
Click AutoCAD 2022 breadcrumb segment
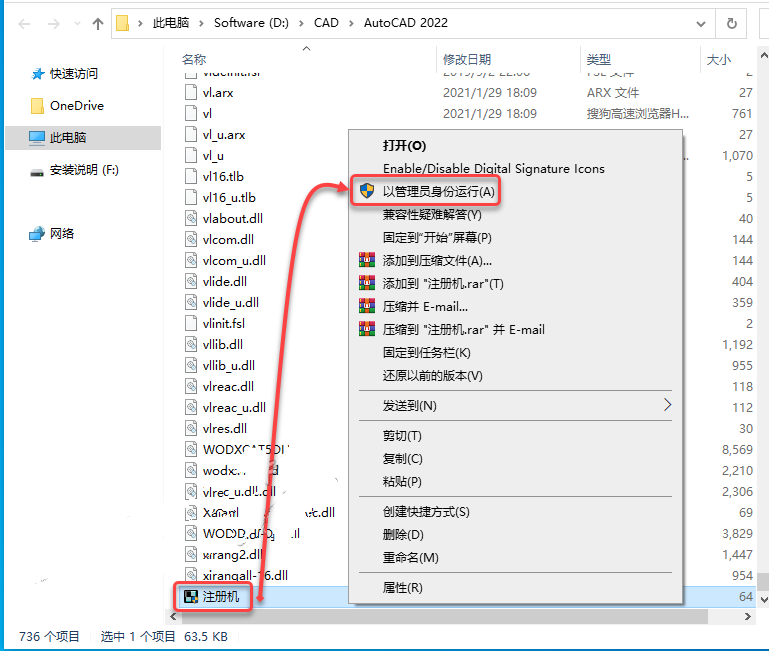(406, 23)
